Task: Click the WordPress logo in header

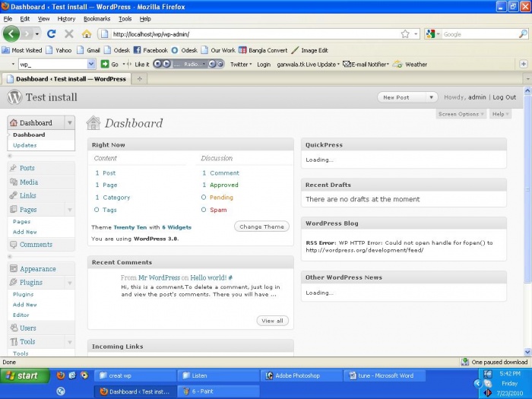Action: (14, 97)
